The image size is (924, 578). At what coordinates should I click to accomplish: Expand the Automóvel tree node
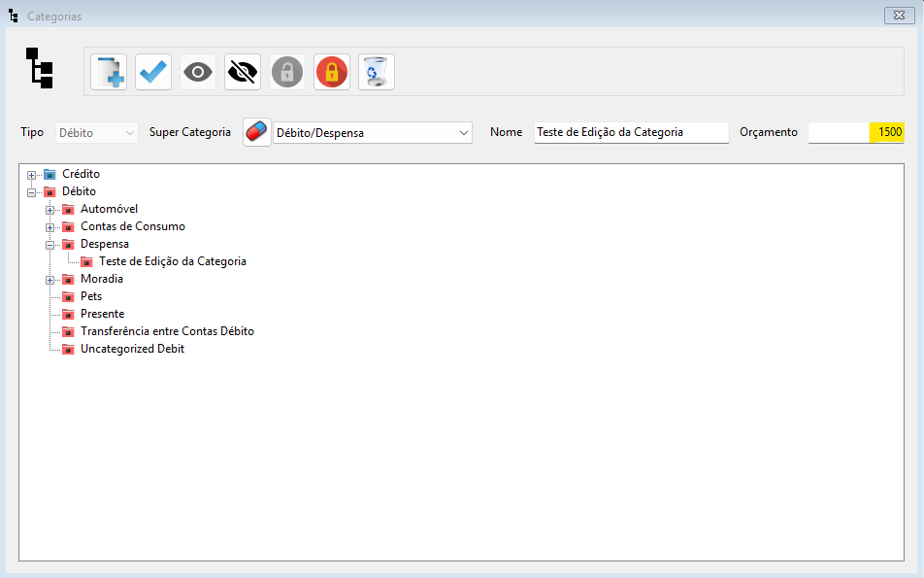point(50,210)
